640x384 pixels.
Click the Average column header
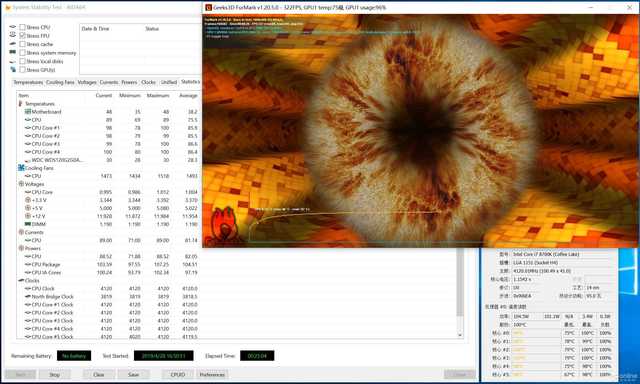[x=188, y=95]
